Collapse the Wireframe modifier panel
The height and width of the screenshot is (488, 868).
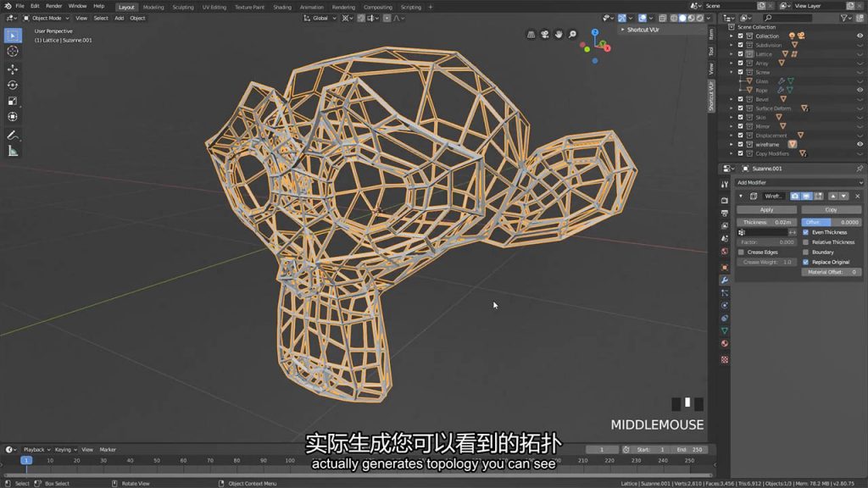click(x=741, y=197)
